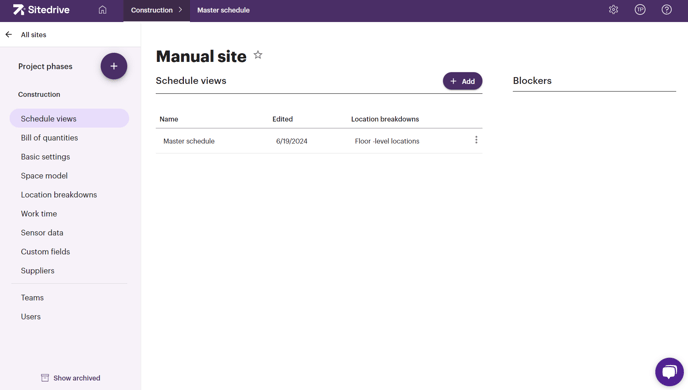The height and width of the screenshot is (390, 688).
Task: Open the chat support bubble
Action: pos(669,372)
